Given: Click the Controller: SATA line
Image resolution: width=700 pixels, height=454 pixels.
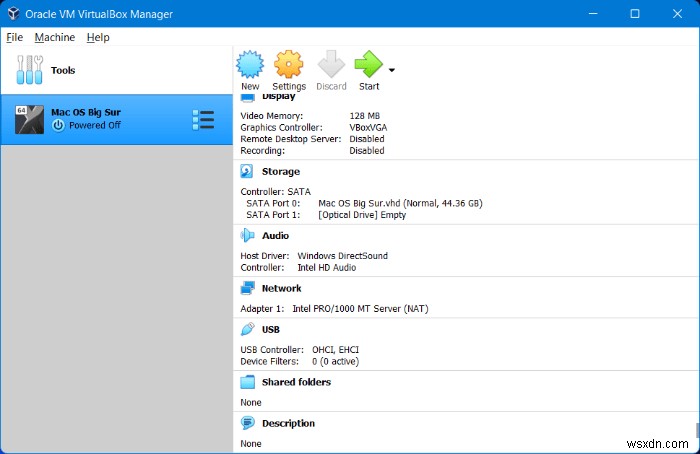Looking at the screenshot, I should (x=275, y=192).
